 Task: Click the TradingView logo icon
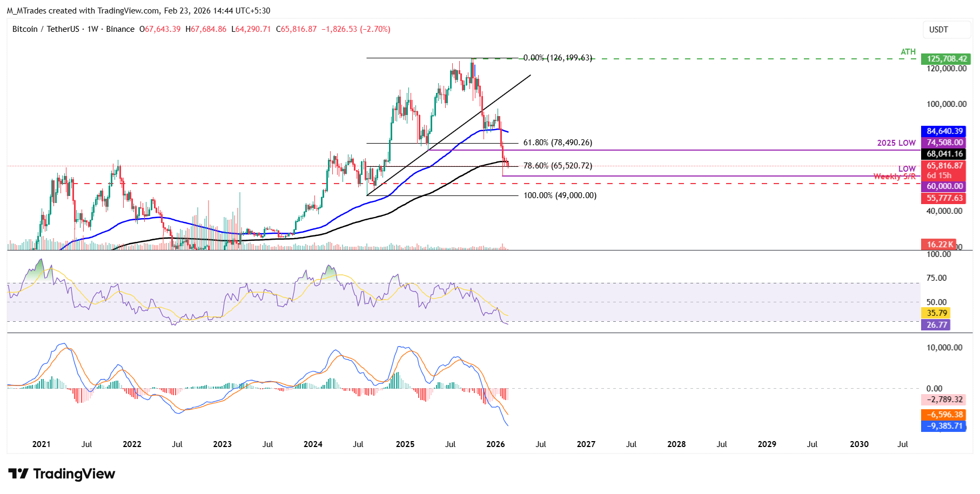pos(18,474)
